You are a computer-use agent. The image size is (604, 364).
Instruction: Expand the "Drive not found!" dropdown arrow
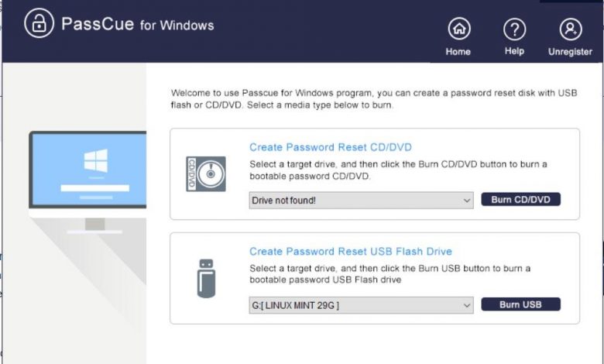[x=467, y=200]
